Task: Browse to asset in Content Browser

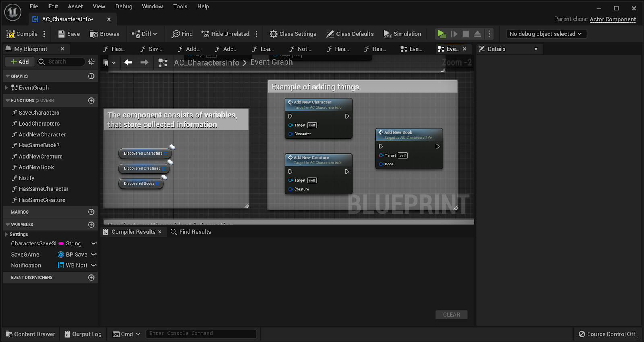Action: click(x=105, y=34)
